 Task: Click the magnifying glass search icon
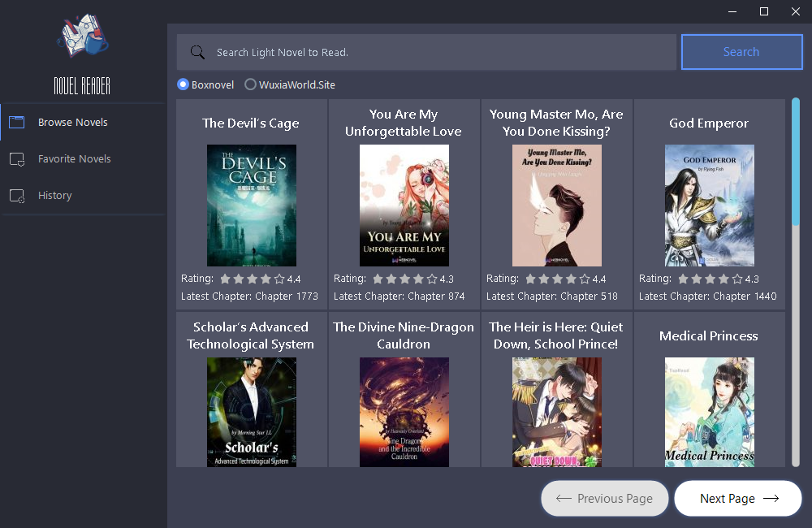pyautogui.click(x=197, y=52)
